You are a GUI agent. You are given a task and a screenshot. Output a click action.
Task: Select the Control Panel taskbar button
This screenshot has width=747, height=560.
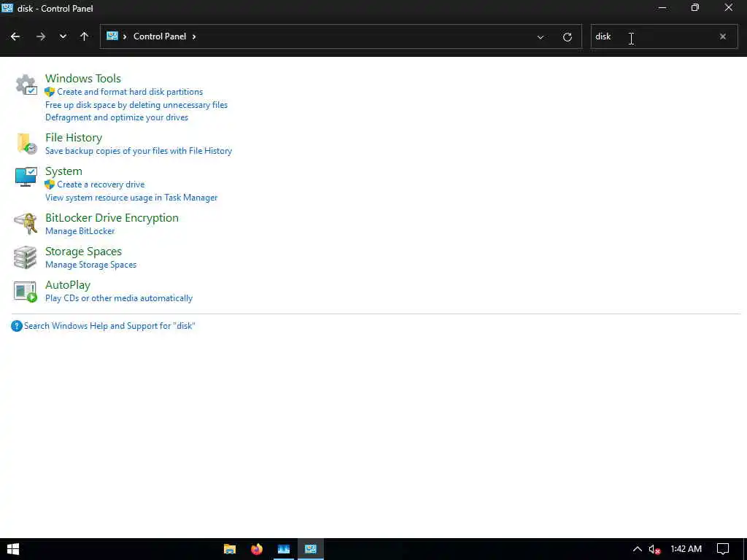pyautogui.click(x=311, y=549)
